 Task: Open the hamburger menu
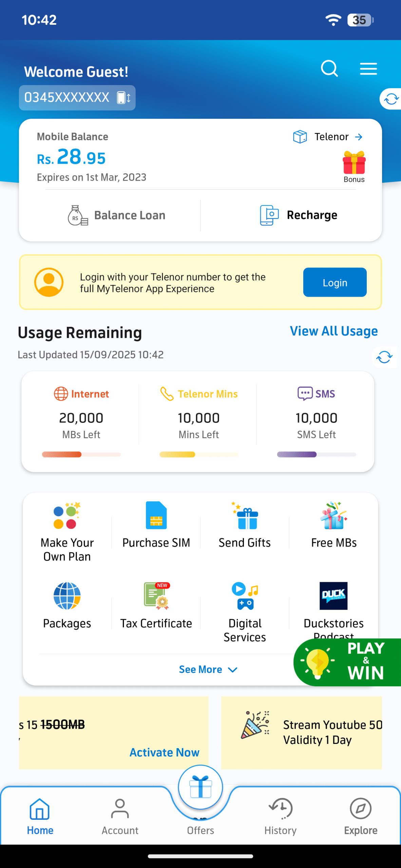point(368,68)
